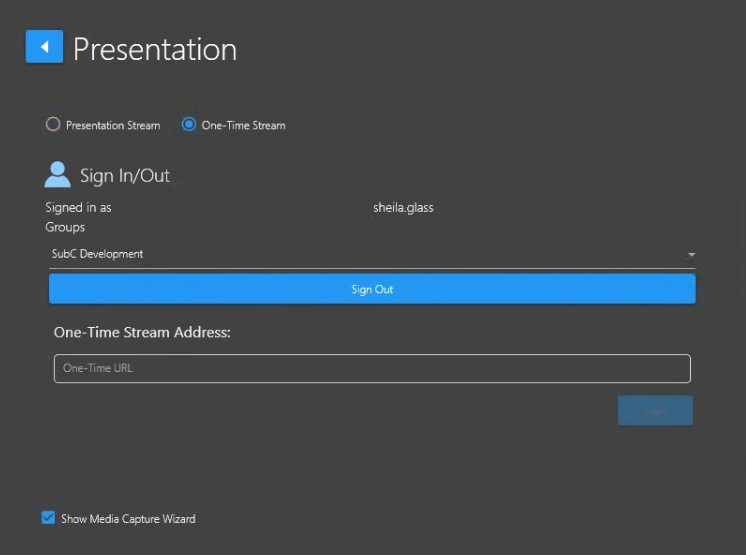Click the sheila.glass username text
The width and height of the screenshot is (746, 555).
(x=403, y=208)
